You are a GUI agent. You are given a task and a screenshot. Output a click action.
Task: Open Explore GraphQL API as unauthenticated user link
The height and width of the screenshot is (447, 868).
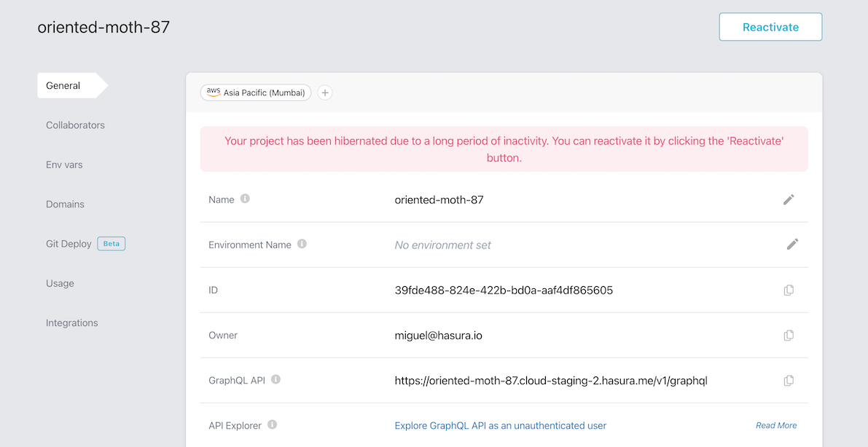[500, 426]
